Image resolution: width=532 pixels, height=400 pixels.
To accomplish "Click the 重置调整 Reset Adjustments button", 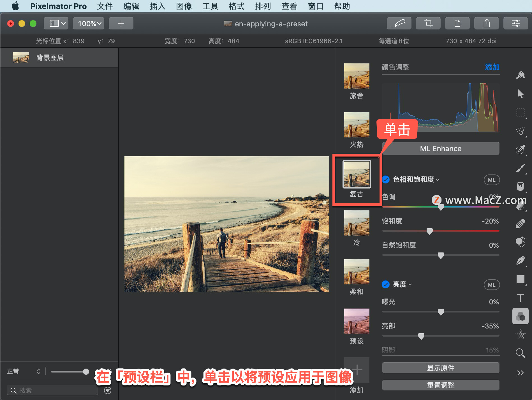I will [x=441, y=385].
